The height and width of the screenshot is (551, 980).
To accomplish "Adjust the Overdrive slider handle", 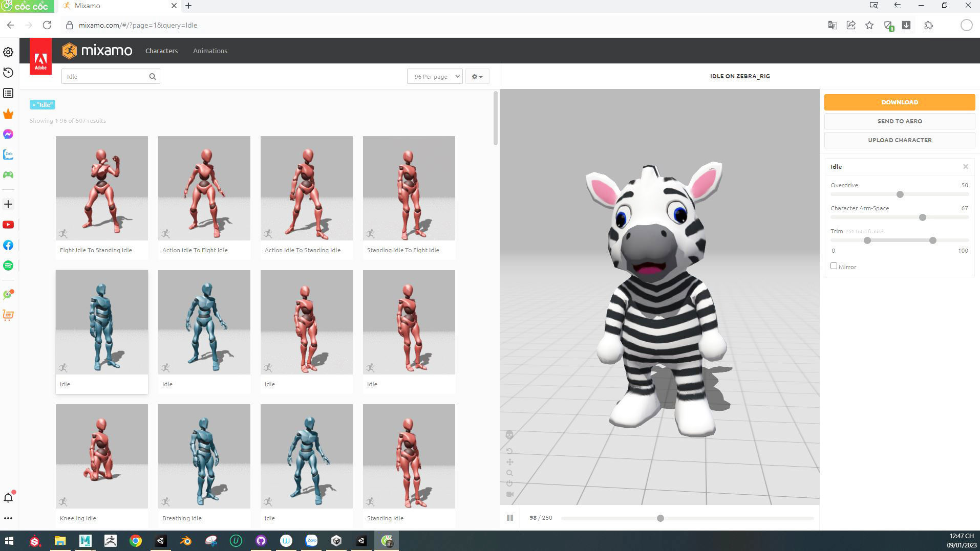I will click(x=900, y=194).
